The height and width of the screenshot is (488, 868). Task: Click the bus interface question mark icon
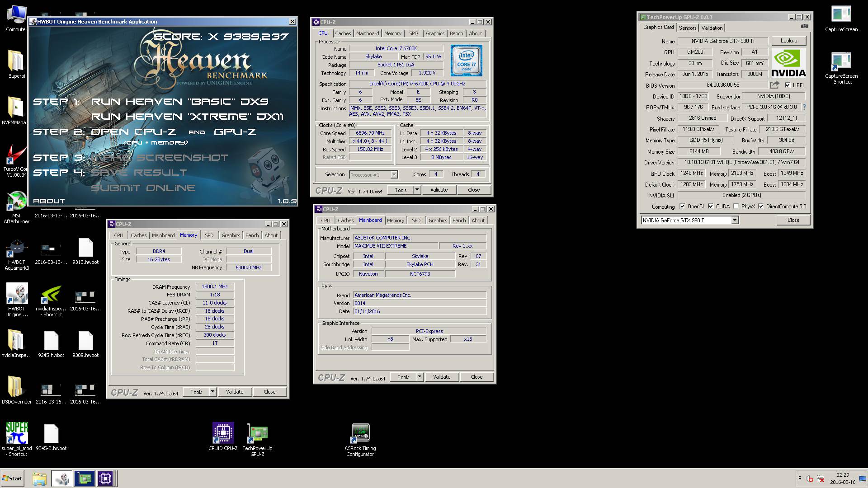click(x=804, y=107)
